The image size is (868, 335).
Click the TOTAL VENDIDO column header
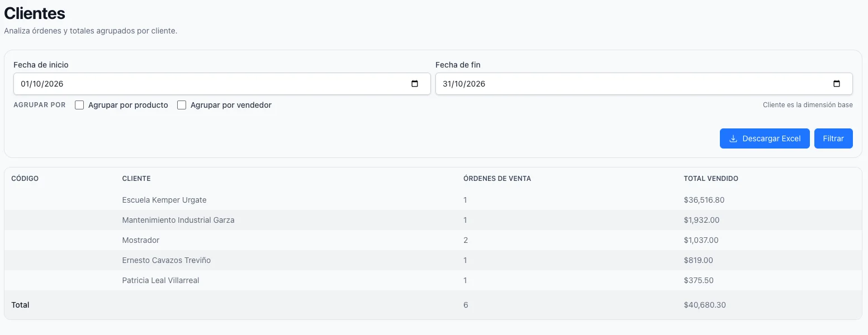click(x=711, y=179)
